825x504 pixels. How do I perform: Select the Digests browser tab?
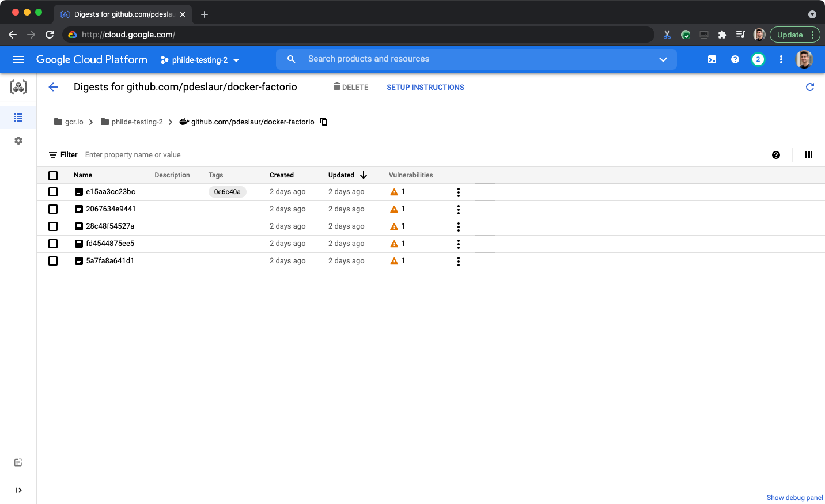tap(123, 14)
